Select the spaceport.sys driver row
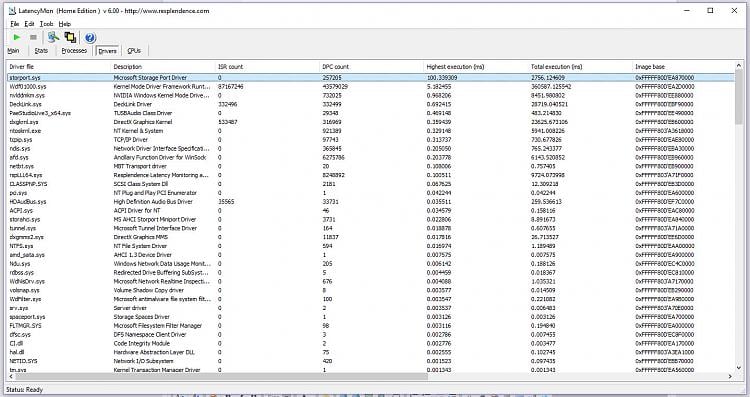The image size is (750, 397). [371, 317]
